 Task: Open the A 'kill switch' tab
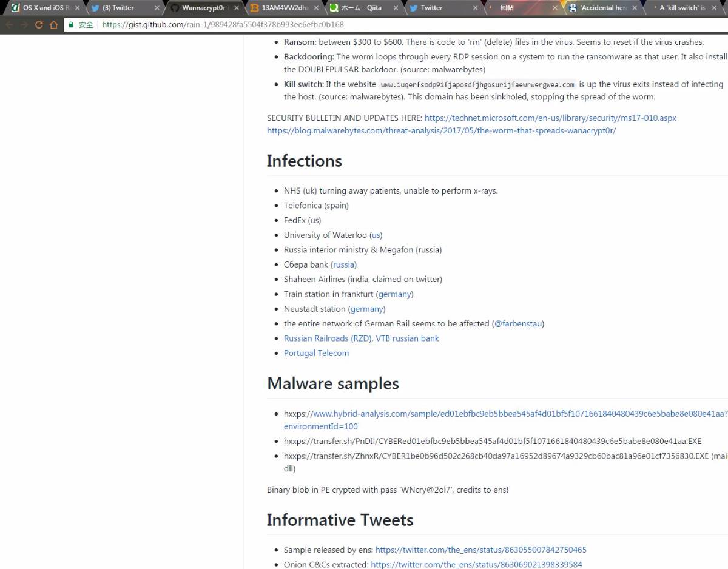click(683, 8)
